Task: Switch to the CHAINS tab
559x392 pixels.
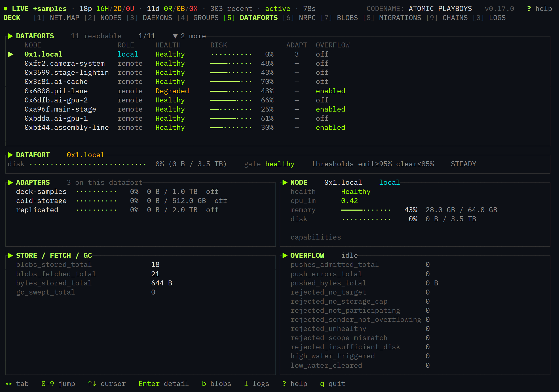Action: tap(447, 18)
